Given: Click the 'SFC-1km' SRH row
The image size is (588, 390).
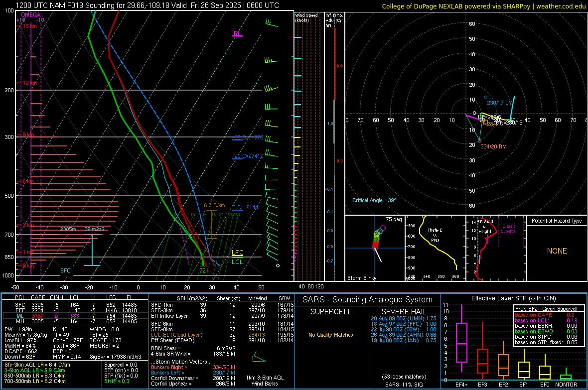Looking at the screenshot, I should point(222,305).
